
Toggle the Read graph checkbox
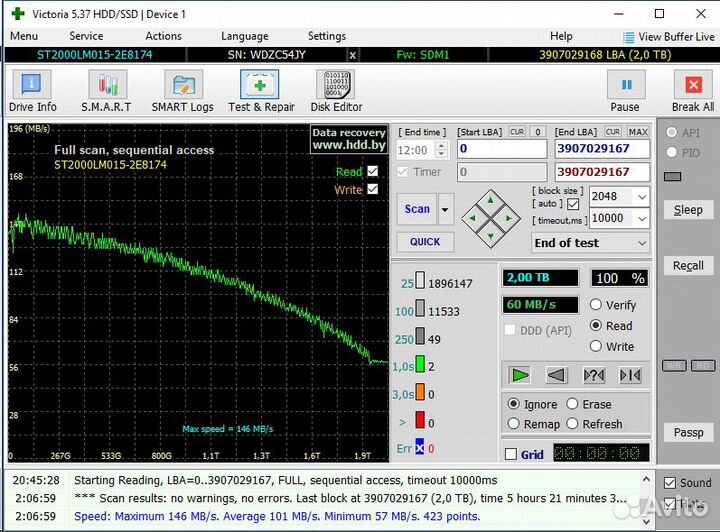coord(373,171)
